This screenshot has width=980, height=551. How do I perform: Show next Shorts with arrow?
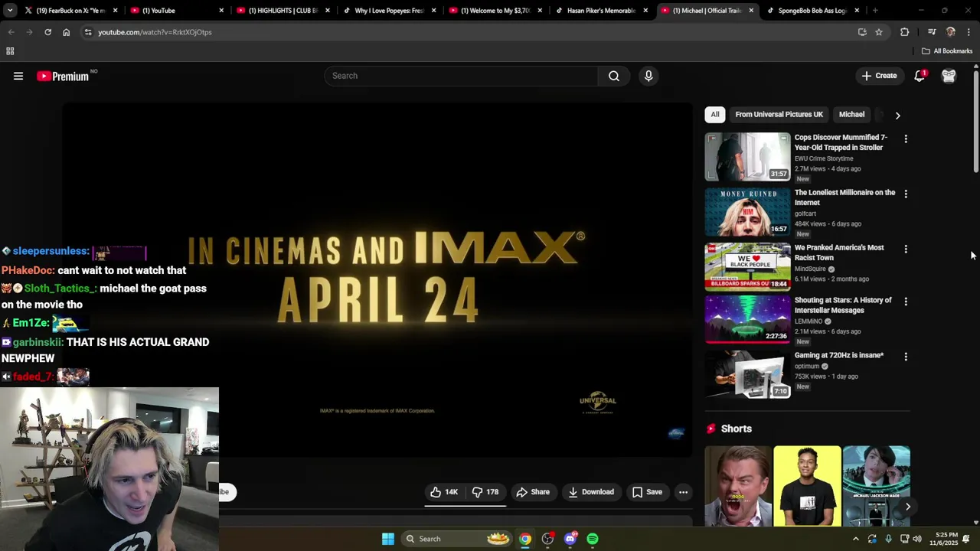point(907,507)
